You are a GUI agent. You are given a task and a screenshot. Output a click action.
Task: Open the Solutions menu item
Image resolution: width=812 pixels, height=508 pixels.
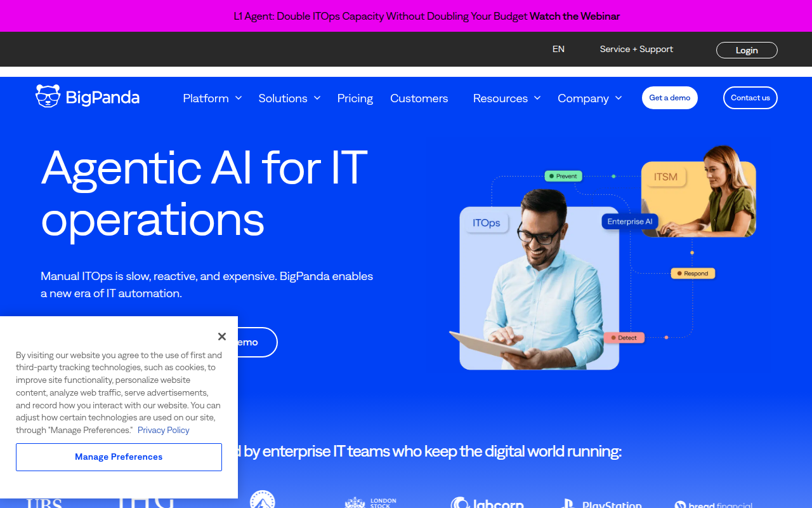[283, 98]
